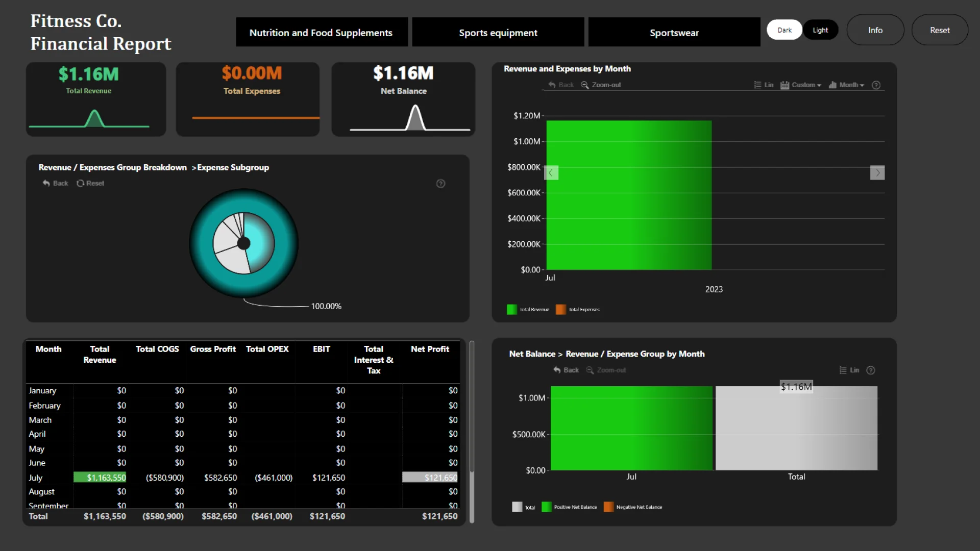Open help icon in Revenue and Expenses chart

point(876,85)
